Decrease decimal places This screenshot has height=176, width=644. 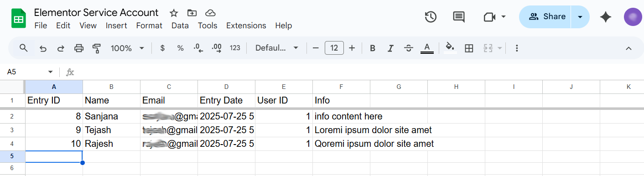tap(198, 48)
